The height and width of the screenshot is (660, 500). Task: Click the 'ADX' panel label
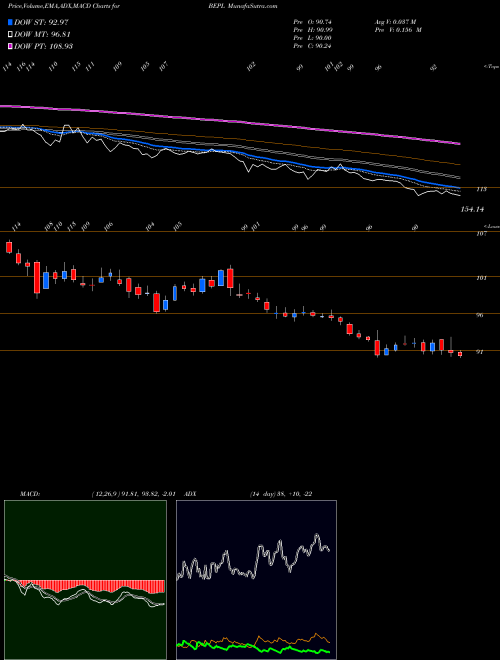(190, 494)
